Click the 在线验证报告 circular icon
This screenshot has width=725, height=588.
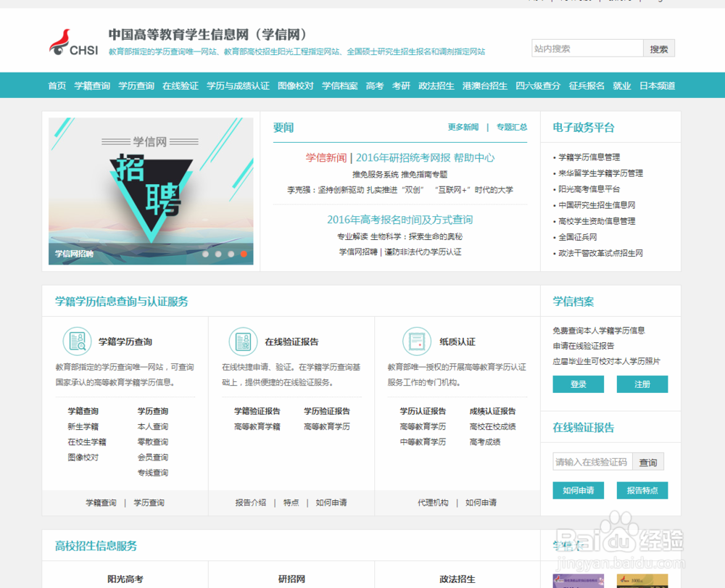pos(243,341)
